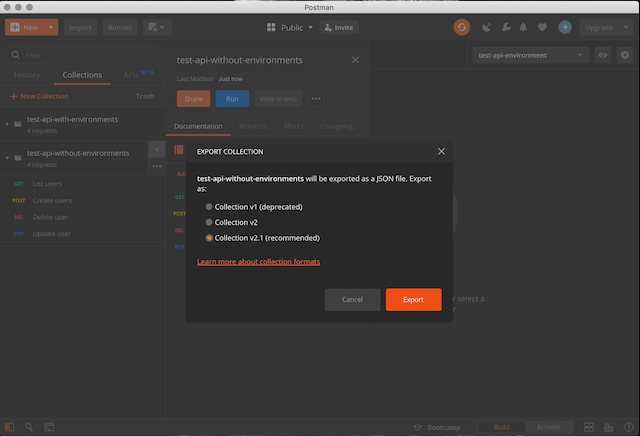Viewport: 640px width, 436px height.
Task: Open the Update user PUT request
Action: coord(82,234)
